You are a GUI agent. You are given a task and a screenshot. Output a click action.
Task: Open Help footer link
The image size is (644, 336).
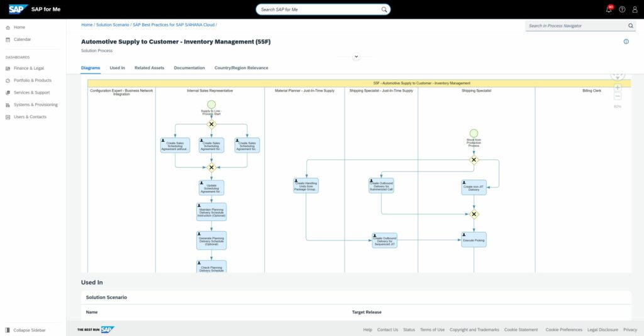coord(367,330)
